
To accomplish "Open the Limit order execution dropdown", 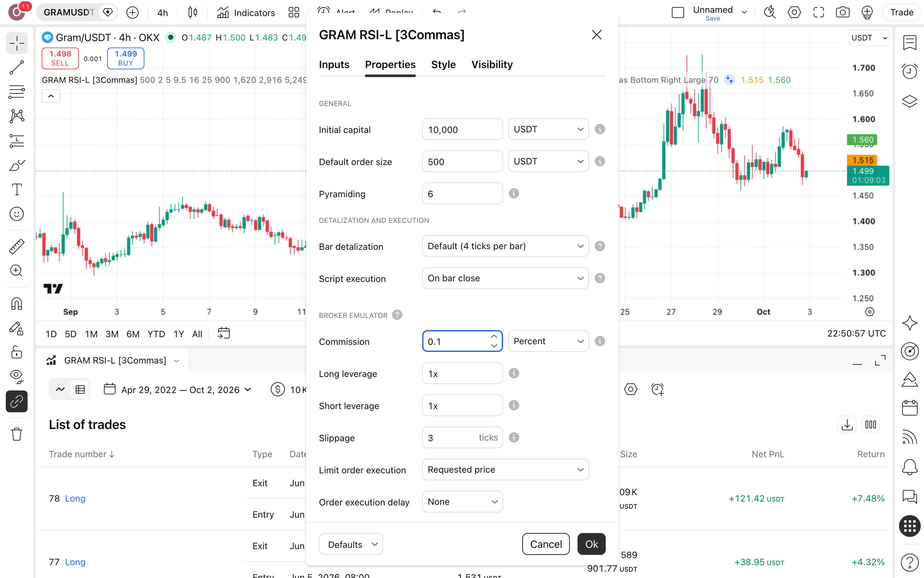I will 505,469.
